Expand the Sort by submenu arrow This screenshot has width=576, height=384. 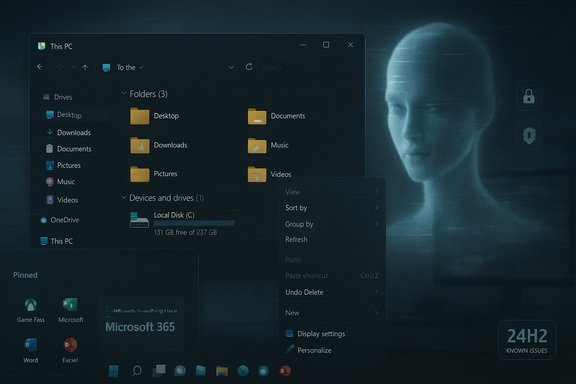pos(377,208)
